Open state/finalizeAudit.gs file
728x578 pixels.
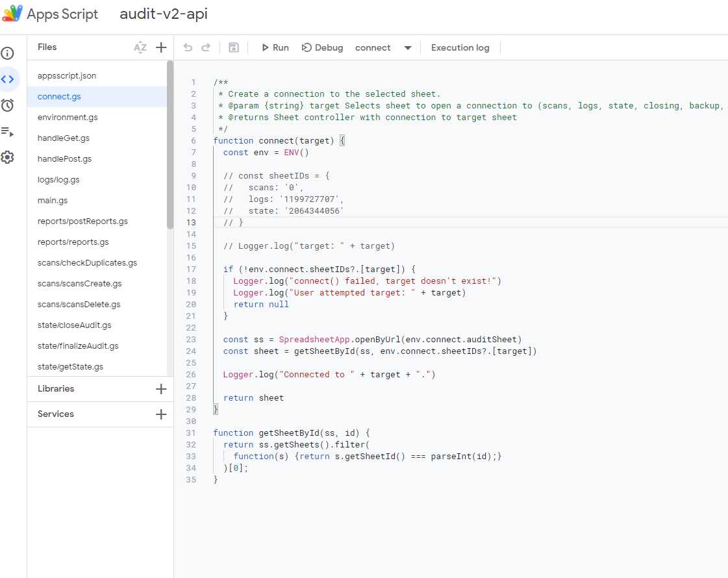tap(78, 346)
